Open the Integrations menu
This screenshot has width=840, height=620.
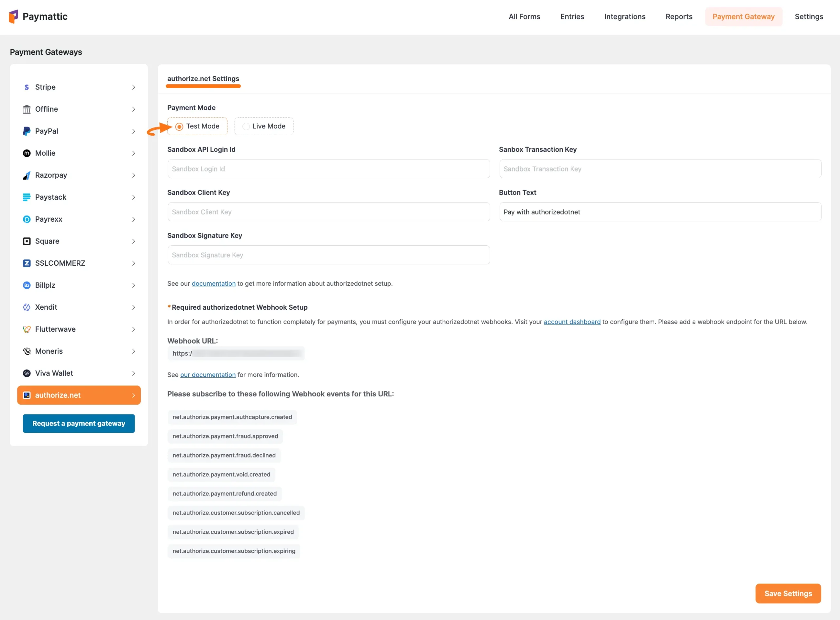(x=624, y=16)
